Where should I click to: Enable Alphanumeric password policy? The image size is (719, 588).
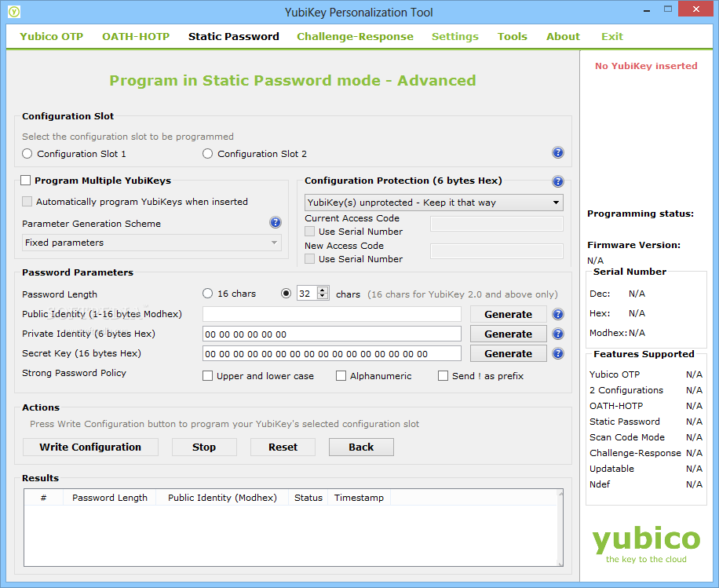[x=341, y=376]
